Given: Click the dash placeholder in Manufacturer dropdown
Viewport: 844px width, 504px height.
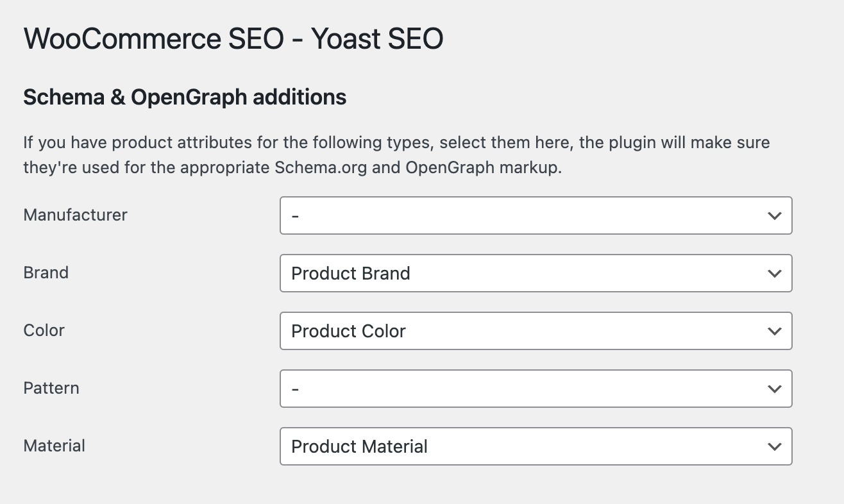Looking at the screenshot, I should (x=296, y=215).
